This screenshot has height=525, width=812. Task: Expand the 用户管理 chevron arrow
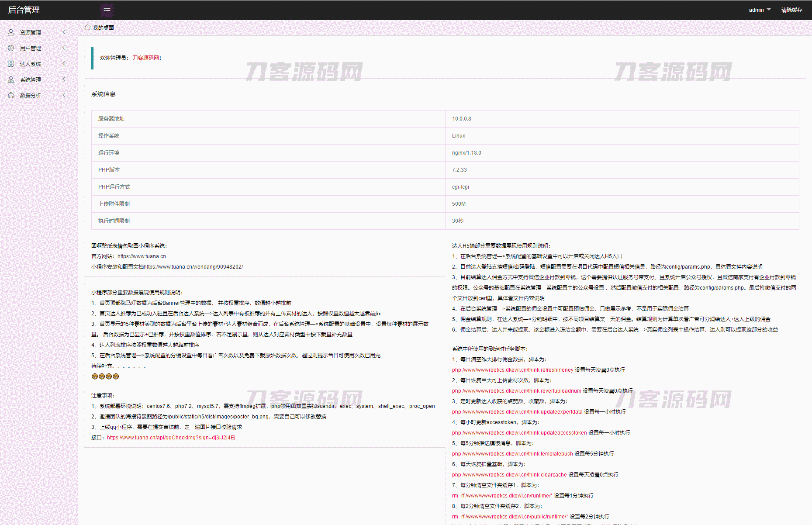click(x=64, y=48)
